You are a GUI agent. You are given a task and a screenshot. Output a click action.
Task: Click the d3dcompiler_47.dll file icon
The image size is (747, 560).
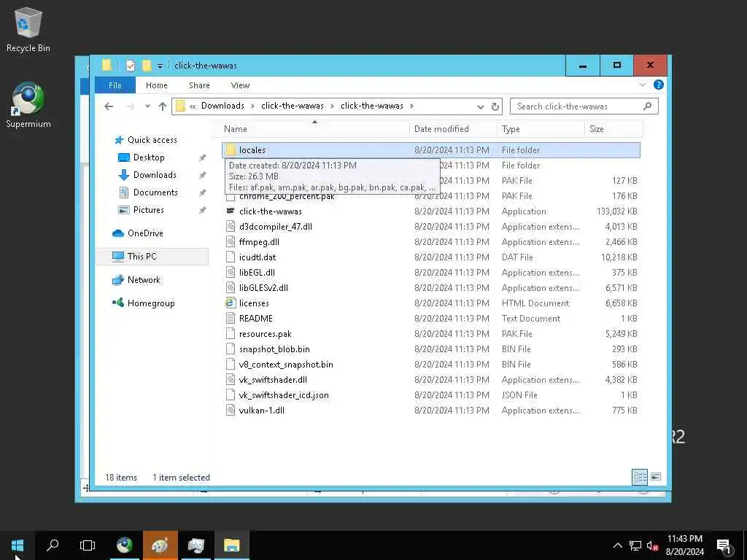[x=231, y=226]
